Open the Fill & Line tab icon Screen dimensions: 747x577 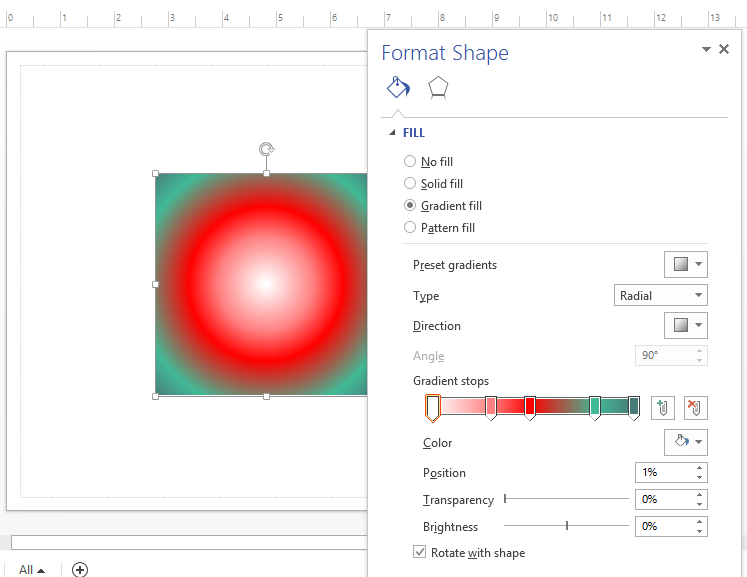[x=398, y=88]
